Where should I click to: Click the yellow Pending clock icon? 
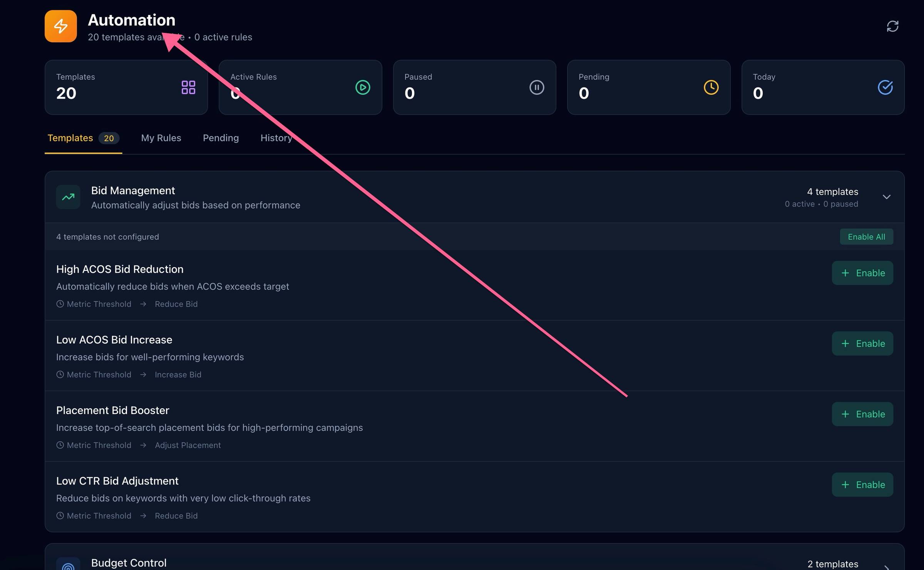[711, 87]
